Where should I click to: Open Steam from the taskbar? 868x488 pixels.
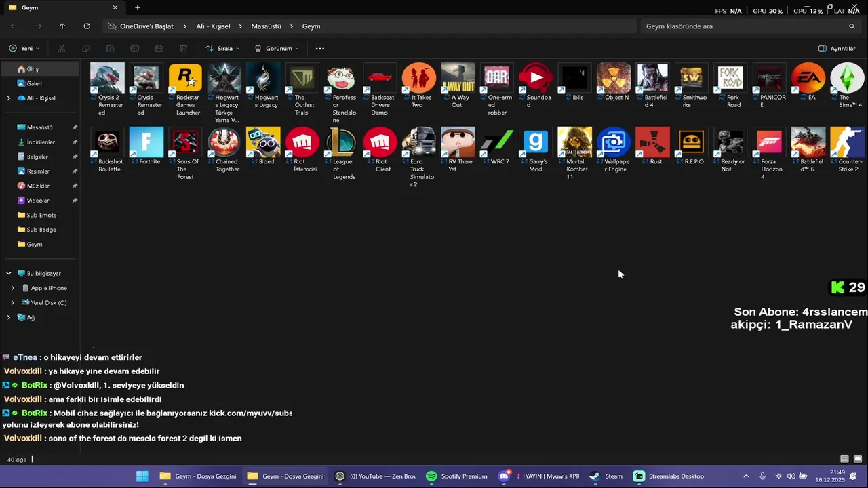point(606,476)
